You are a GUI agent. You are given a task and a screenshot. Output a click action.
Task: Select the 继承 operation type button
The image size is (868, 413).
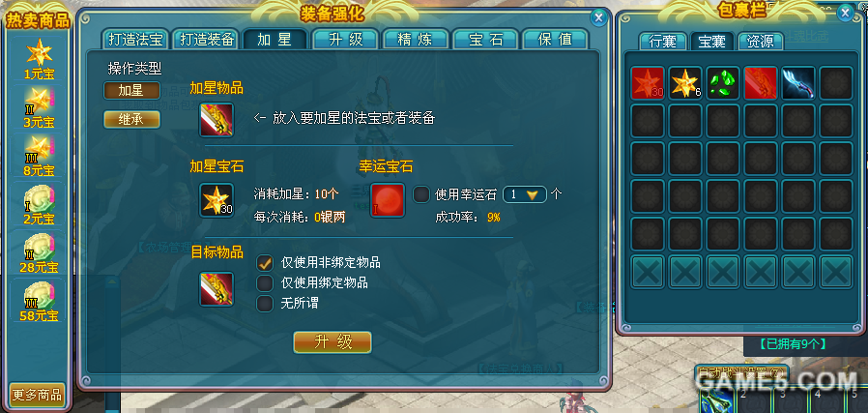point(131,119)
